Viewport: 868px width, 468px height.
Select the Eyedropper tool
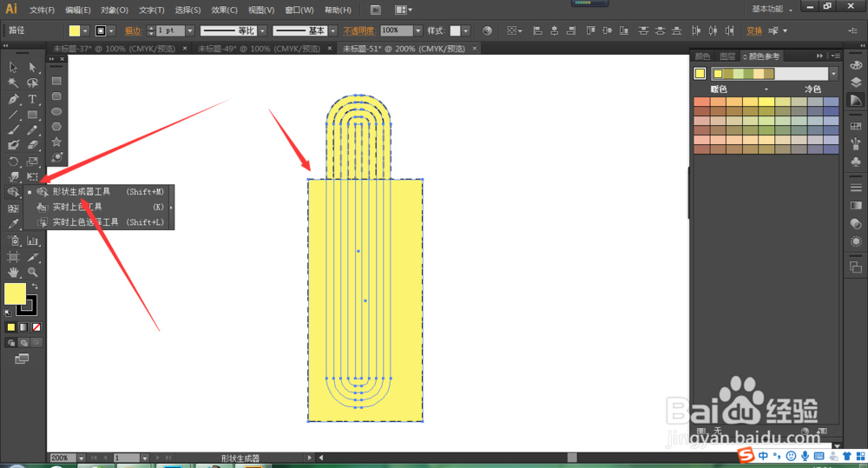(x=13, y=224)
